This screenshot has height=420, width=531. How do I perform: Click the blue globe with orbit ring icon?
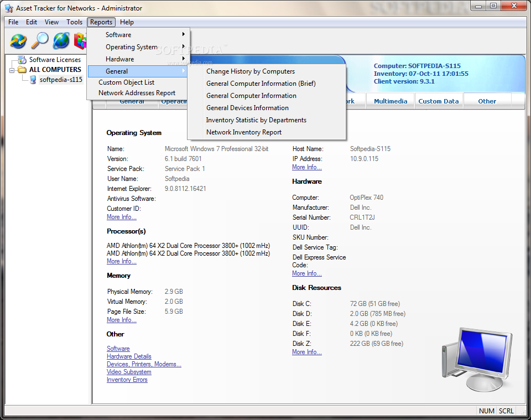point(61,41)
